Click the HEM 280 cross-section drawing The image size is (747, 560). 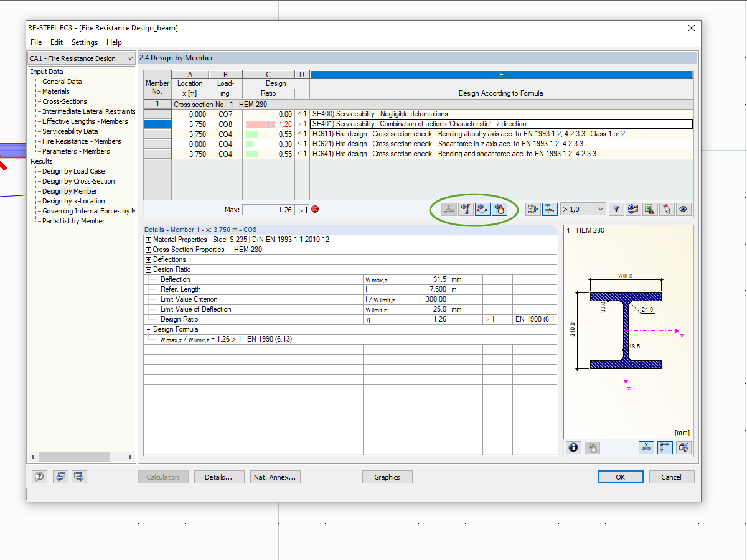pyautogui.click(x=626, y=331)
